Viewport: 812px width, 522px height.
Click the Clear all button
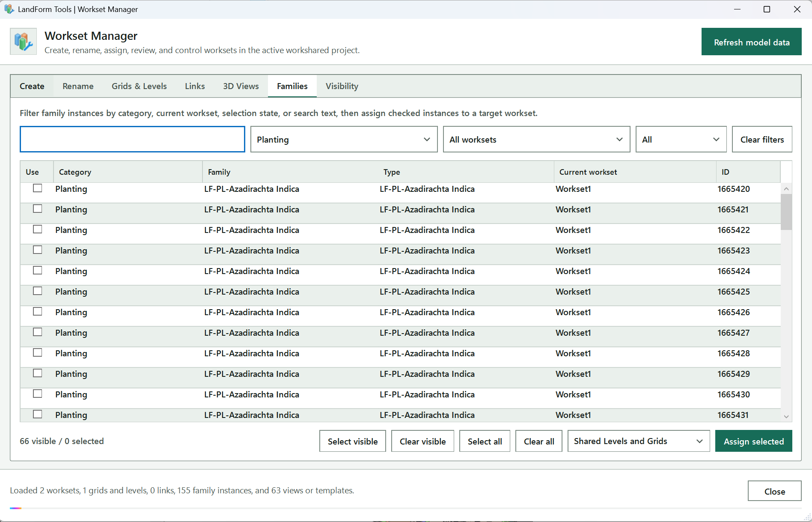(539, 441)
